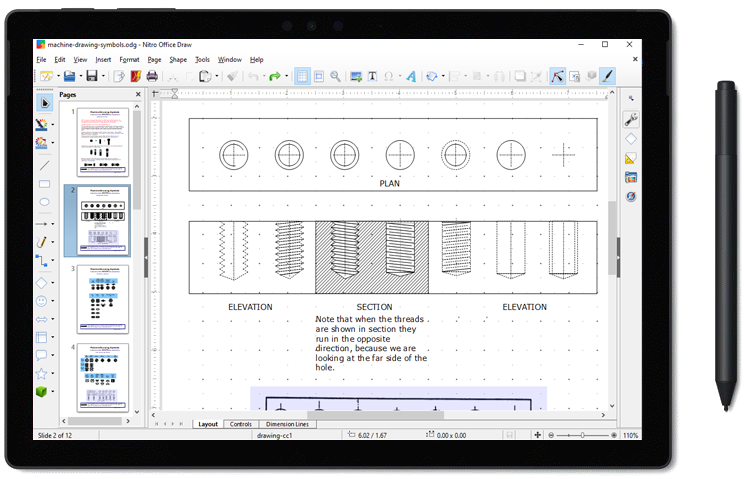Screen dimensions: 744x479
Task: Click the Transformations icon
Action: click(x=431, y=76)
